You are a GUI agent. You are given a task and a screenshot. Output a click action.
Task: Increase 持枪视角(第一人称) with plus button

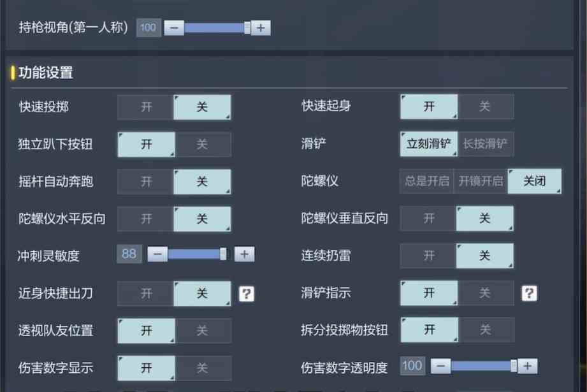pyautogui.click(x=261, y=28)
